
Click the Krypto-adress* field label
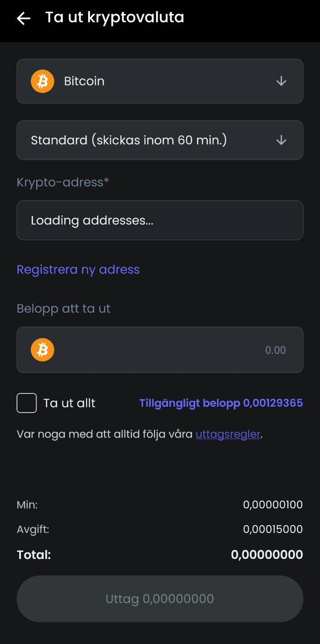tap(63, 182)
